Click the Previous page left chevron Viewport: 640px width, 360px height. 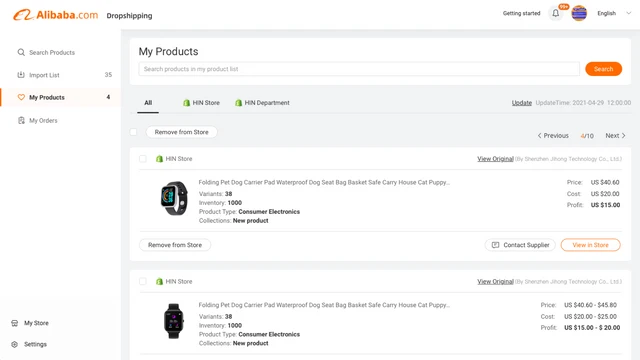point(539,136)
